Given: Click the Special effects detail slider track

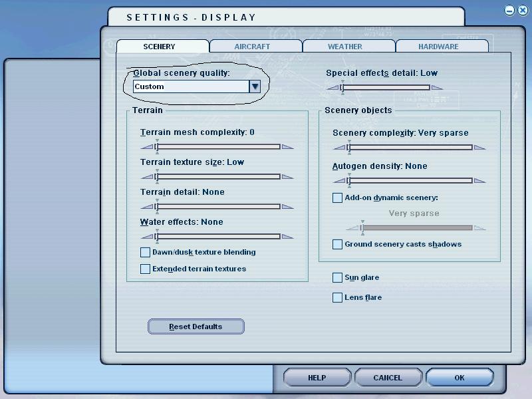Looking at the screenshot, I should (x=386, y=88).
